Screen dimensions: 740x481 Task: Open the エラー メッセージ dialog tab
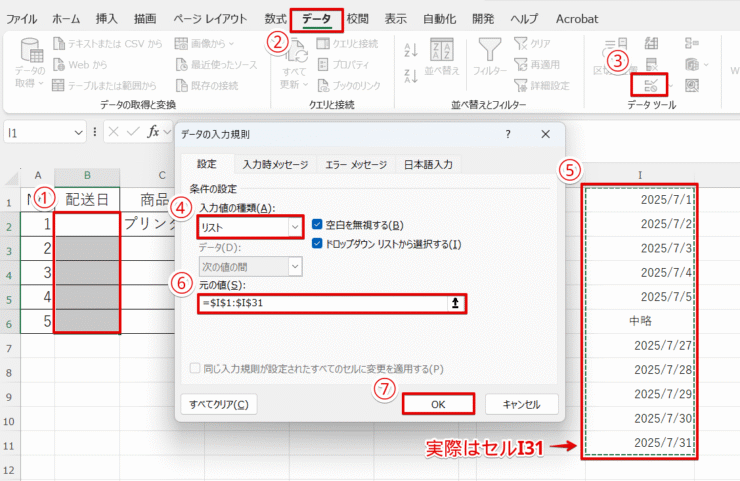pyautogui.click(x=356, y=164)
